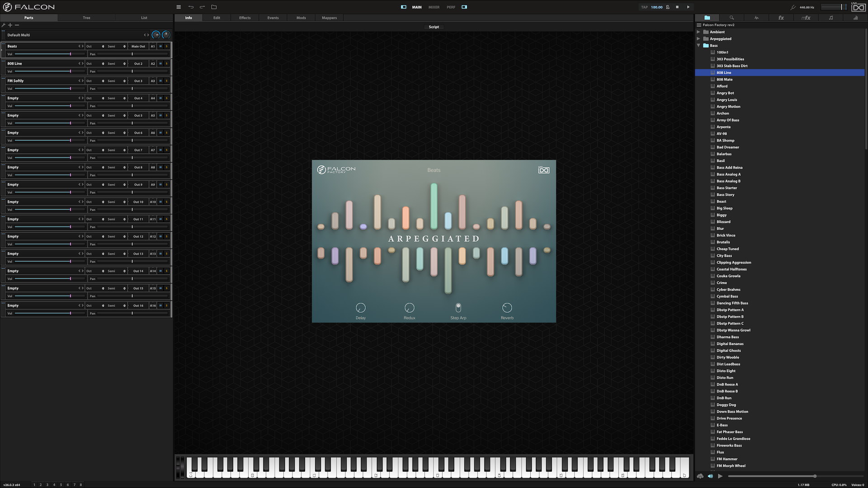This screenshot has width=868, height=488.
Task: Click the metronome icon next to tempo
Action: pyautogui.click(x=668, y=7)
